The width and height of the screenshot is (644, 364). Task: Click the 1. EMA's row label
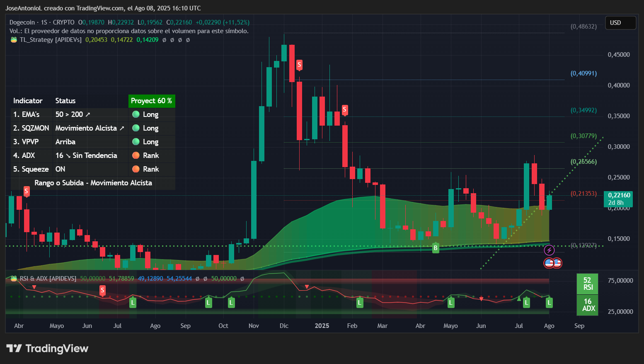(x=27, y=114)
